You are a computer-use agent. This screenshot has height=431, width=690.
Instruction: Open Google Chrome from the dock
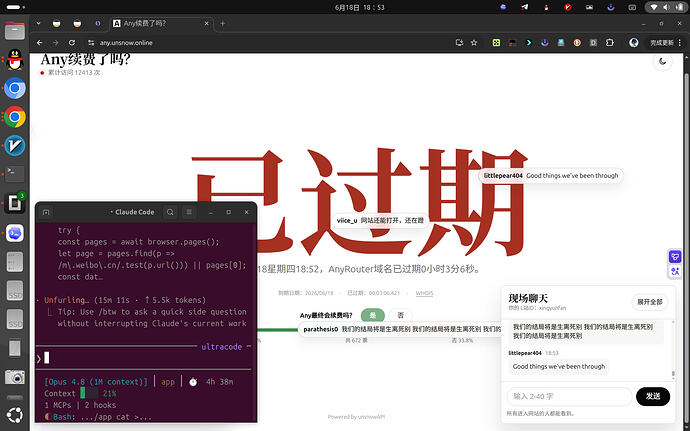point(15,117)
